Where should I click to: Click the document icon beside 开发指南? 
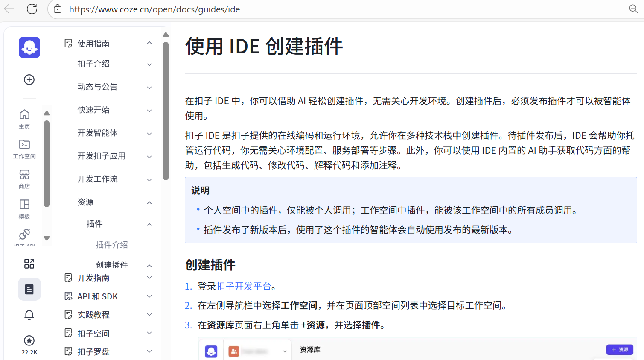(x=68, y=278)
